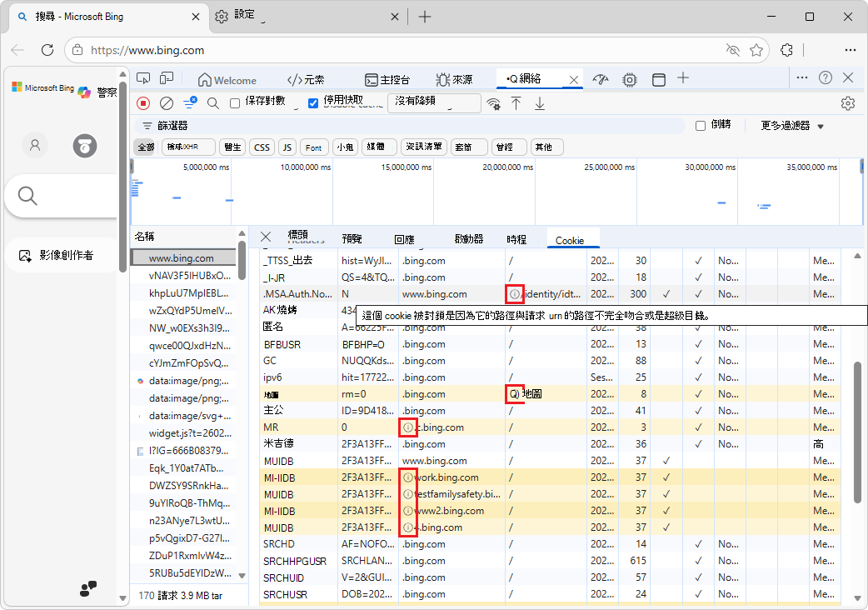Image resolution: width=868 pixels, height=610 pixels.
Task: Toggle device emulation mode
Action: (166, 78)
